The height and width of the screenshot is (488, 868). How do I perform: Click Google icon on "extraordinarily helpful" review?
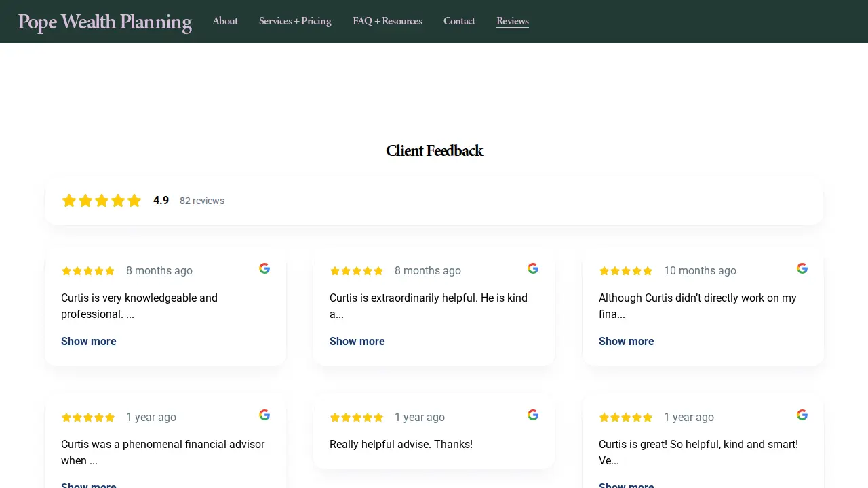pos(533,268)
